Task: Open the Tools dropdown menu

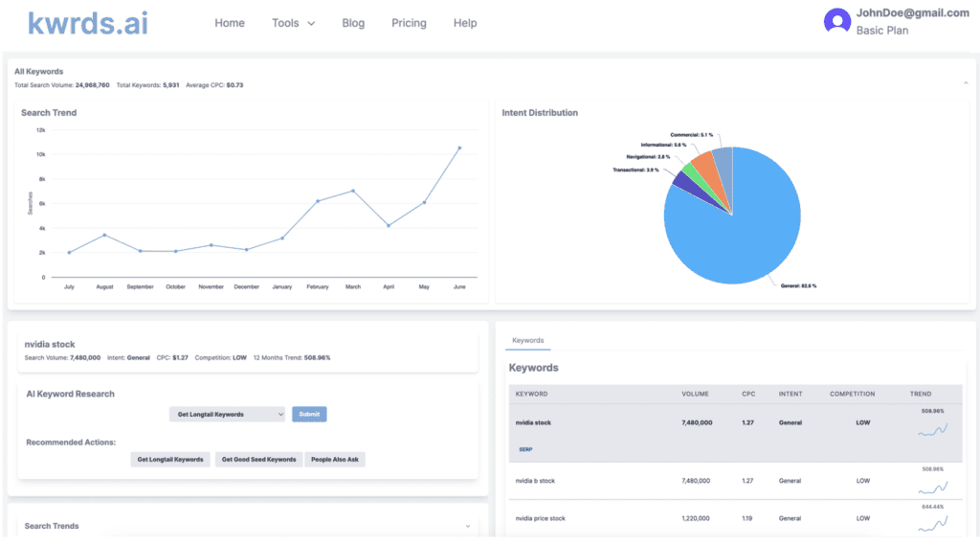Action: click(293, 23)
